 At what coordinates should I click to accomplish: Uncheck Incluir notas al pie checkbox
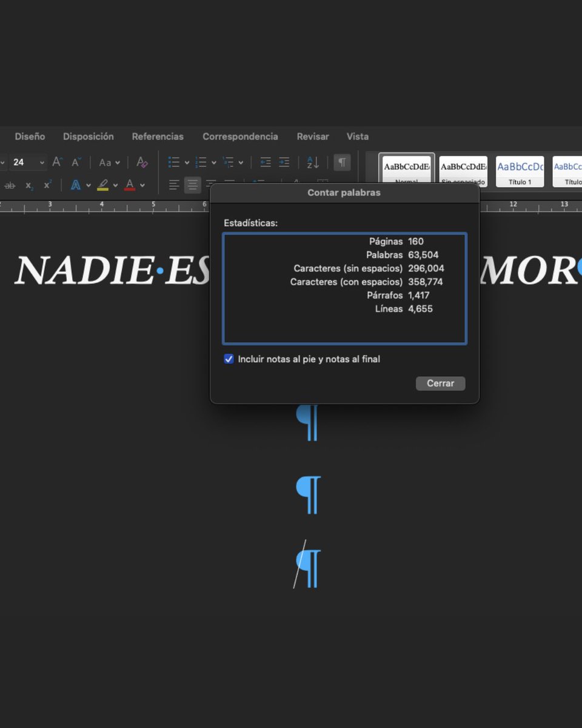229,359
